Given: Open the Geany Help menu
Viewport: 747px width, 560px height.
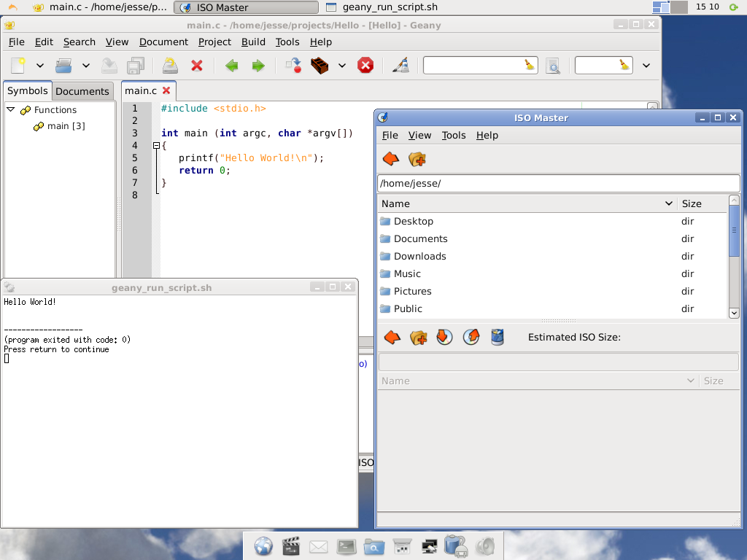Looking at the screenshot, I should coord(321,42).
